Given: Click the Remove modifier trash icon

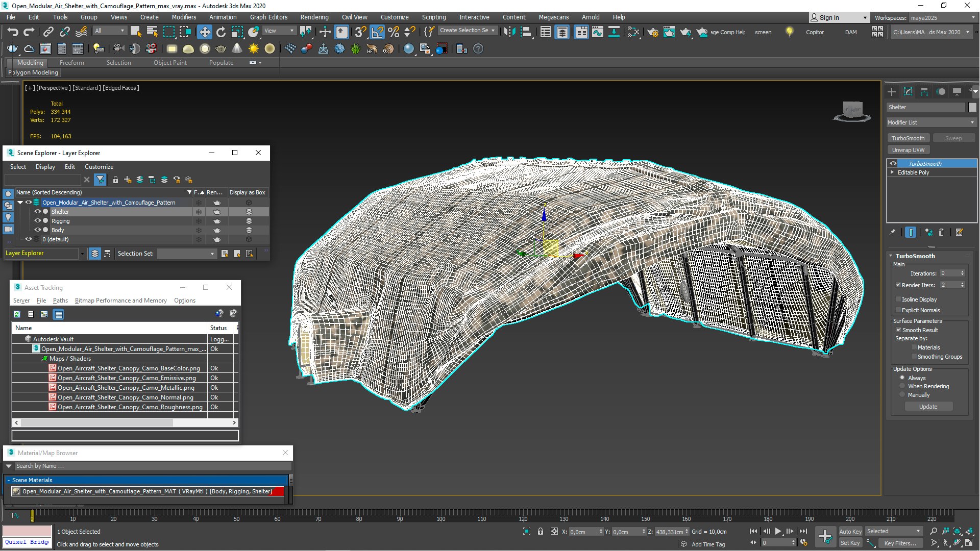Looking at the screenshot, I should tap(941, 233).
